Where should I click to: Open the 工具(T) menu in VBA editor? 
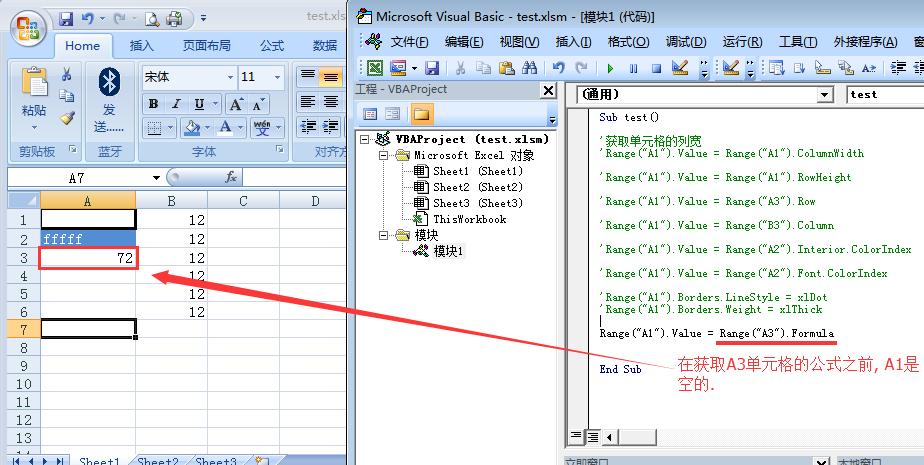[x=798, y=42]
